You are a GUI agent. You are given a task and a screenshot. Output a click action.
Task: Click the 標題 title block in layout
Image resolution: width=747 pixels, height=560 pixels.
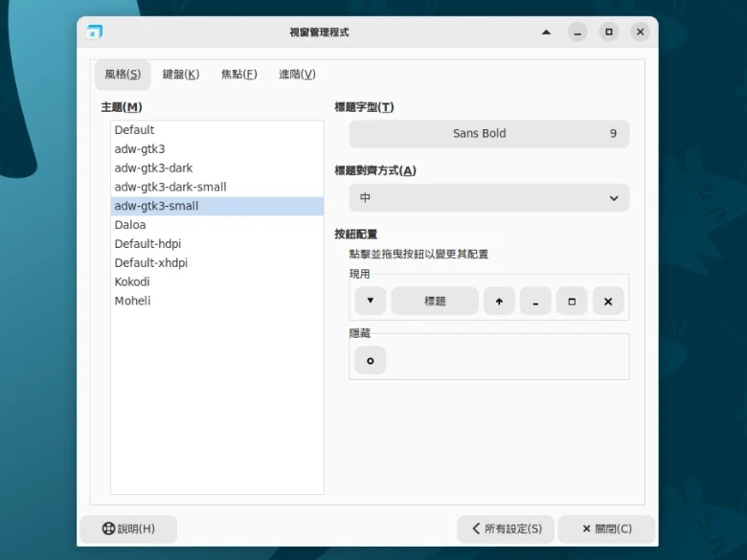tap(435, 301)
